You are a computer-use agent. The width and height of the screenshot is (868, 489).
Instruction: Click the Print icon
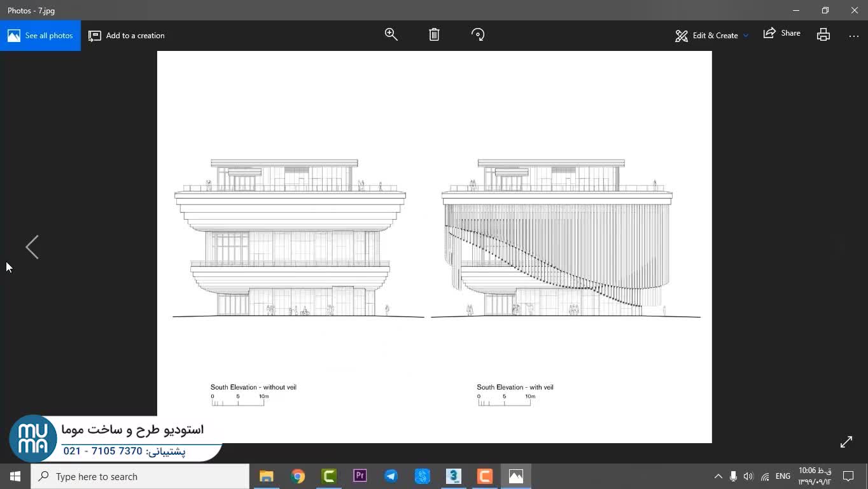coord(823,35)
